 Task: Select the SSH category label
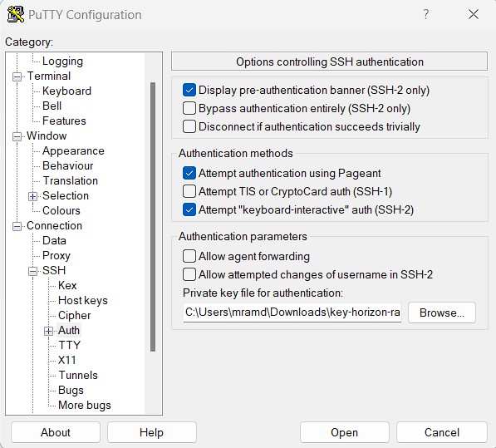pos(54,270)
